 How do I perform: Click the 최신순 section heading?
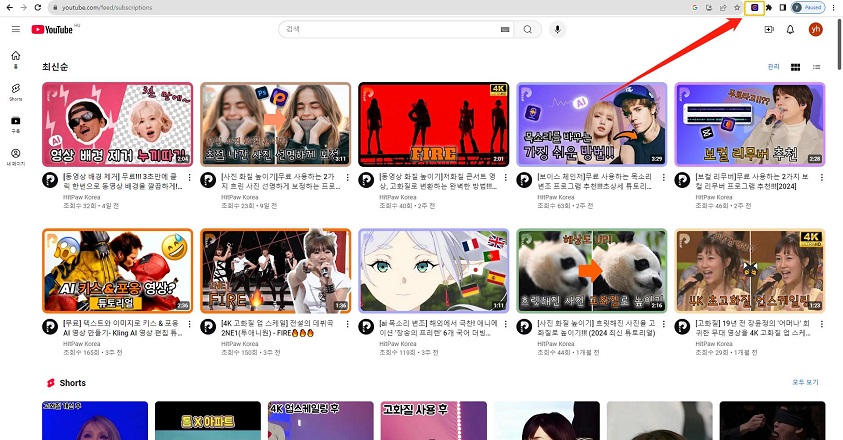(55, 67)
